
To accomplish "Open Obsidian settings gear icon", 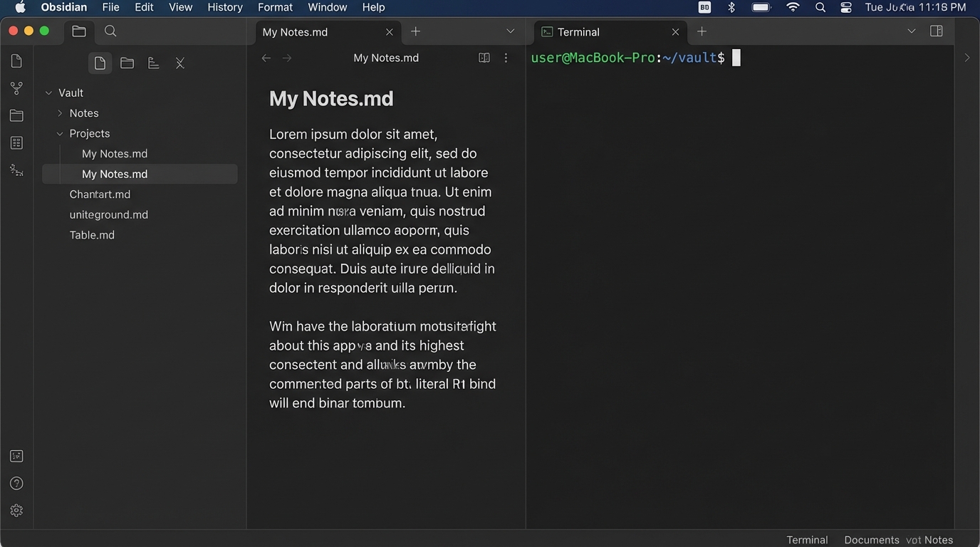I will point(16,511).
